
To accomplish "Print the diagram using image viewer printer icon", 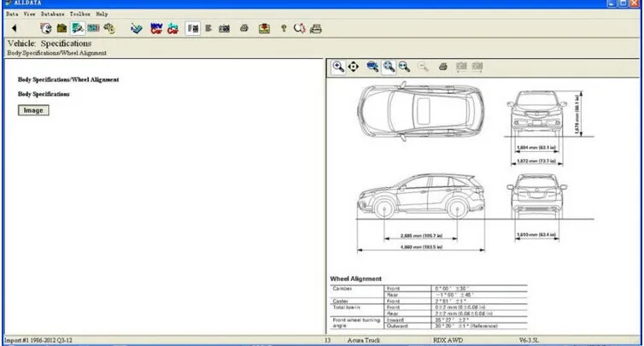I will pyautogui.click(x=442, y=67).
